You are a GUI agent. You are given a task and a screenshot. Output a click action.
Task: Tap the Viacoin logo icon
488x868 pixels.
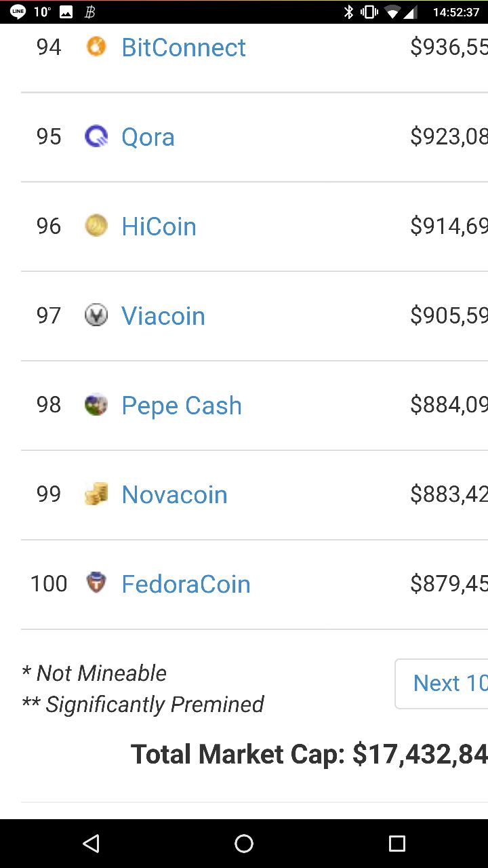[96, 315]
